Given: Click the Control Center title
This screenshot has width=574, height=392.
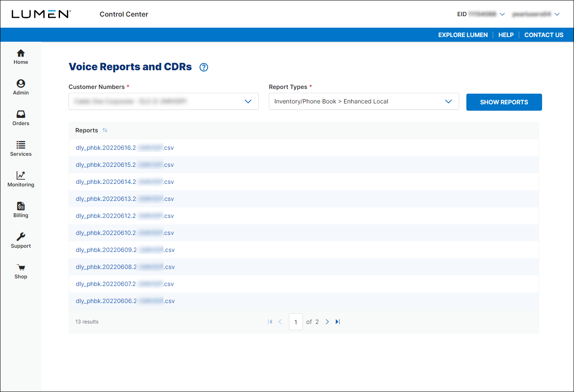Looking at the screenshot, I should (124, 14).
